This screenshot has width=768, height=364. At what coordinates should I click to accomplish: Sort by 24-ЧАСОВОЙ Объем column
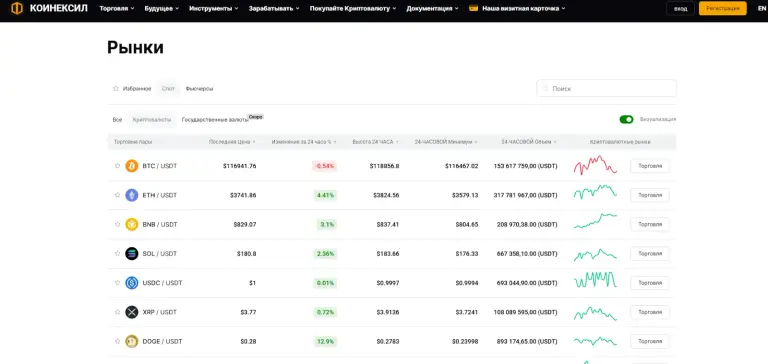tap(529, 142)
